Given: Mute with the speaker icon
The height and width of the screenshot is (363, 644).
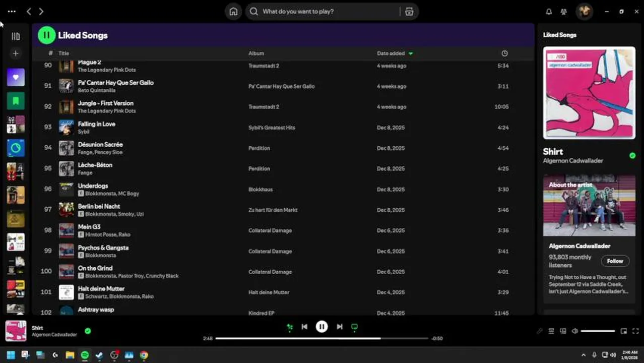Looking at the screenshot, I should (575, 331).
